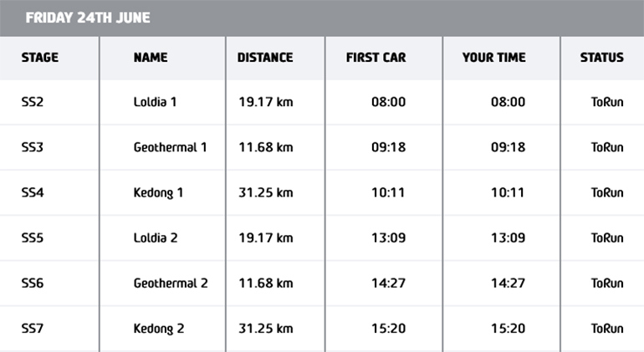This screenshot has width=644, height=352.
Task: Click the Friday 24th June header
Action: coord(88,18)
